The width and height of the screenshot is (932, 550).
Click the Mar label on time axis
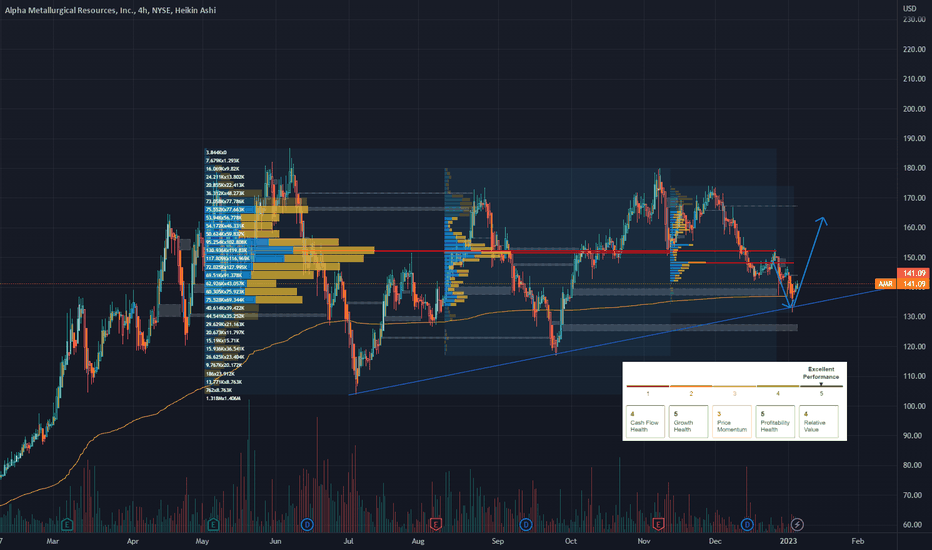coord(53,541)
